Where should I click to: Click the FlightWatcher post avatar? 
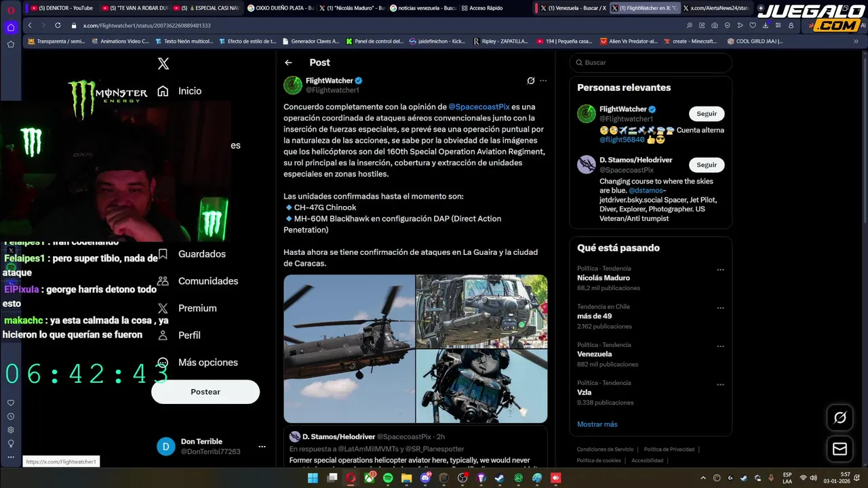click(x=293, y=85)
